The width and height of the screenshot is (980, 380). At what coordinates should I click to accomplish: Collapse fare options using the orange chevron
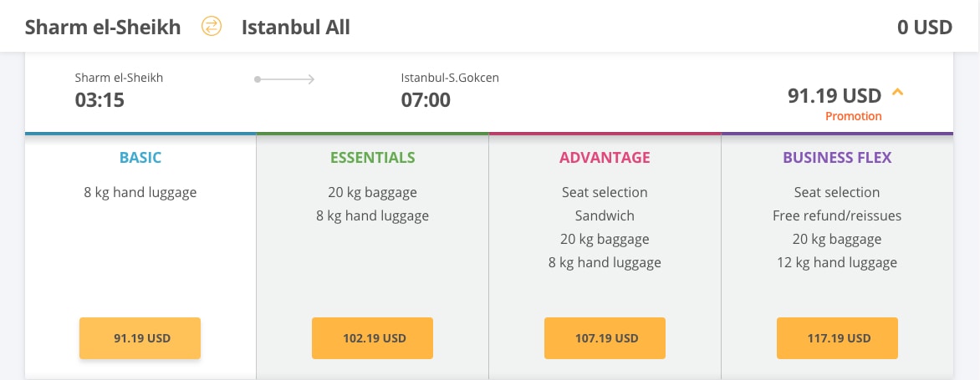pos(897,93)
